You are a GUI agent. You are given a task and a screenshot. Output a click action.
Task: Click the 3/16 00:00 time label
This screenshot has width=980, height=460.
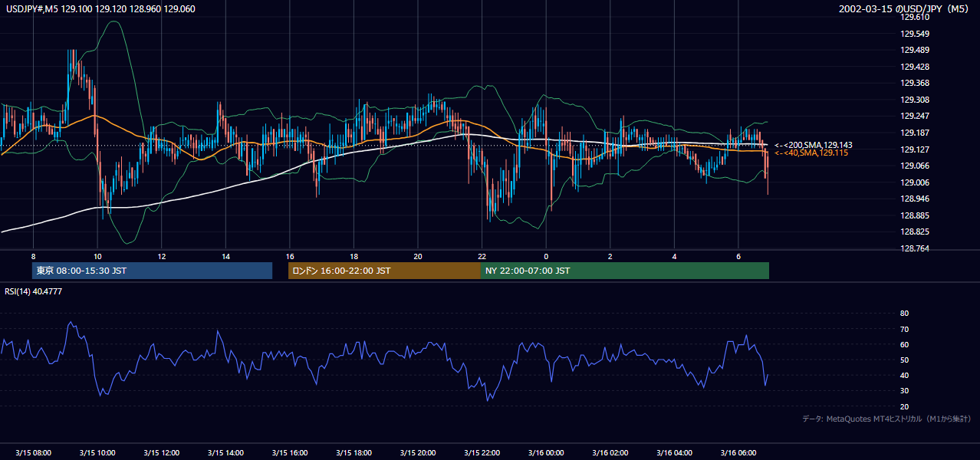pyautogui.click(x=546, y=453)
